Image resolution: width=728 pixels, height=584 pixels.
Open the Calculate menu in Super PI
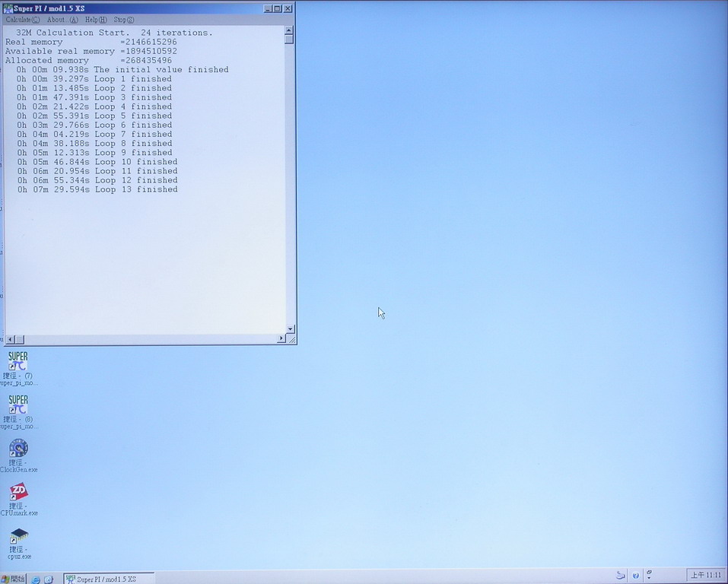point(23,20)
